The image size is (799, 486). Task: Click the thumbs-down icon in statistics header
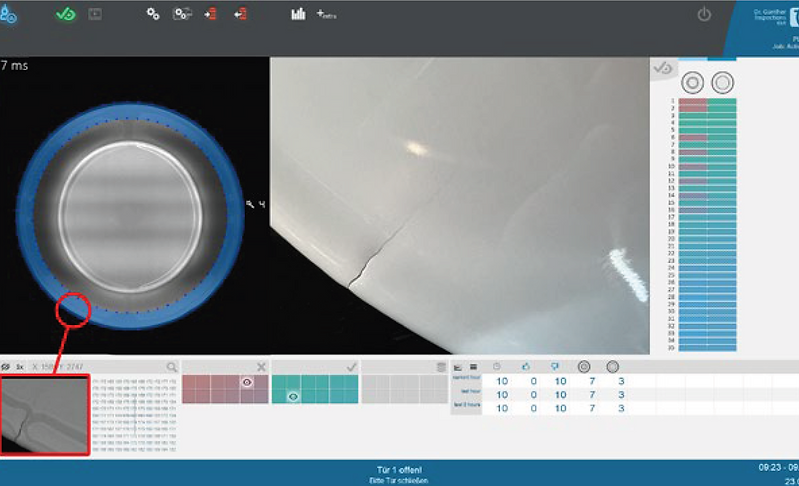pos(555,367)
